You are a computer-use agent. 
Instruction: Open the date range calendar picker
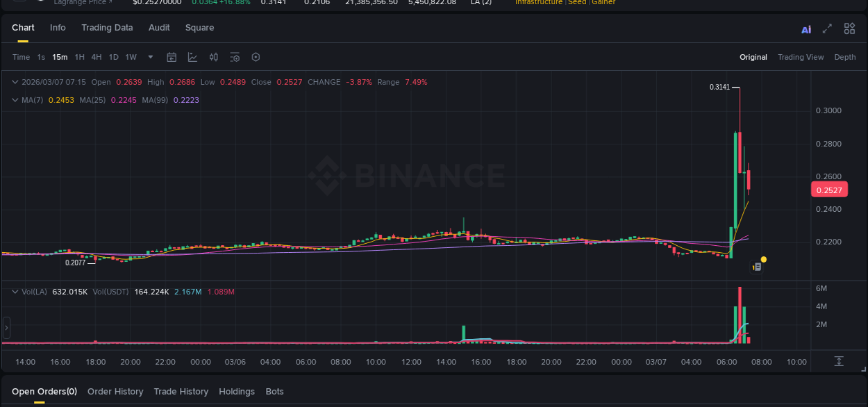[172, 57]
